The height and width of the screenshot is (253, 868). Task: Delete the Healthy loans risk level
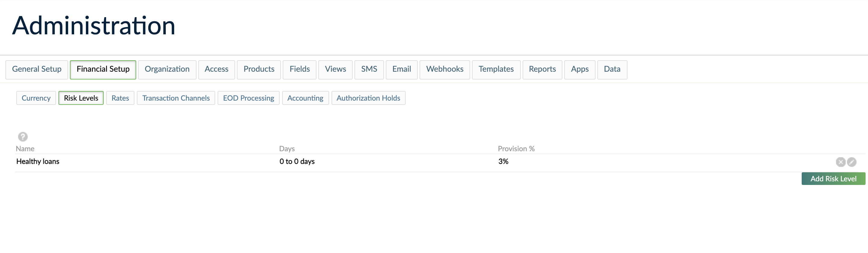point(840,162)
